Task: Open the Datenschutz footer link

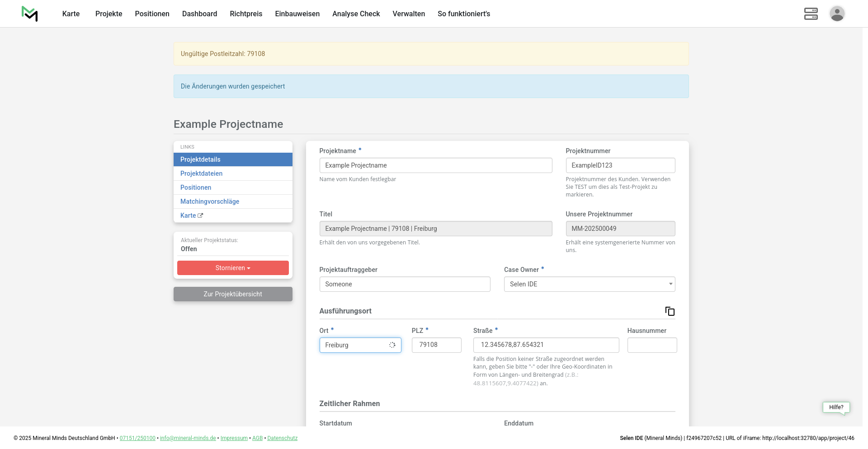Action: (282, 438)
